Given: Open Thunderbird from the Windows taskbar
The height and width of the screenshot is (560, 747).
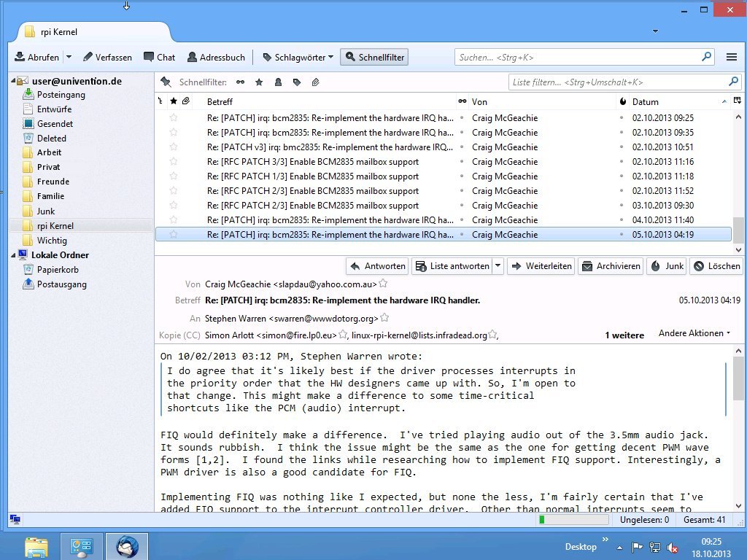Looking at the screenshot, I should point(127,546).
